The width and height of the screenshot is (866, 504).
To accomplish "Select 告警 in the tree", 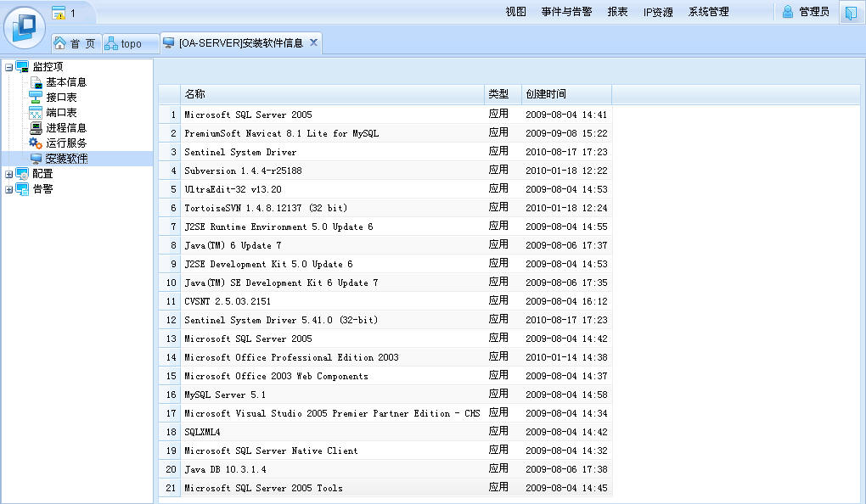I will 42,189.
